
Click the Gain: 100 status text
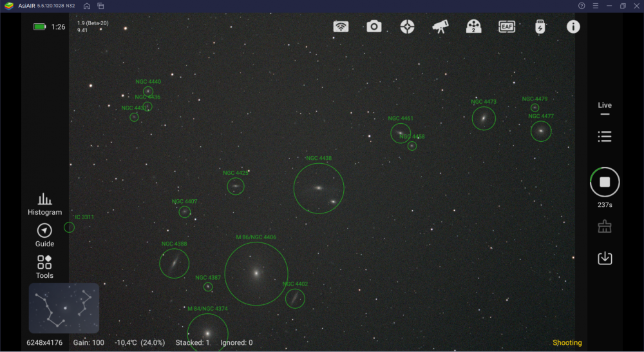[x=88, y=342]
